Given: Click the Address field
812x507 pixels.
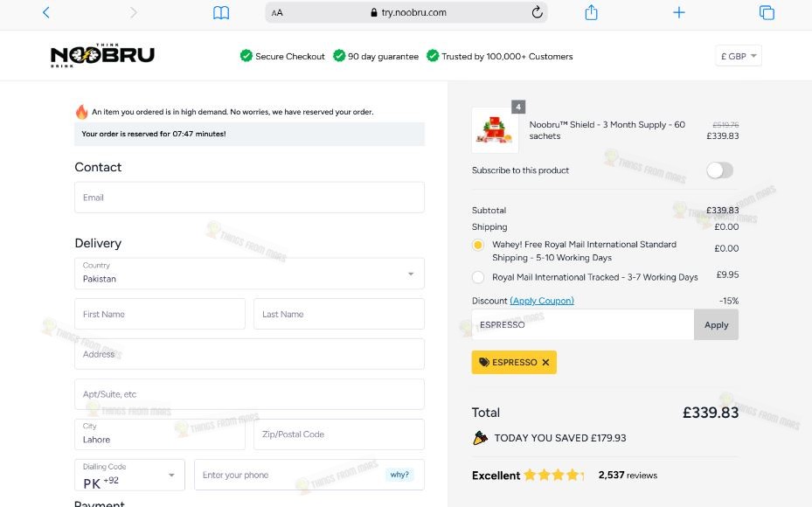Looking at the screenshot, I should coord(249,354).
